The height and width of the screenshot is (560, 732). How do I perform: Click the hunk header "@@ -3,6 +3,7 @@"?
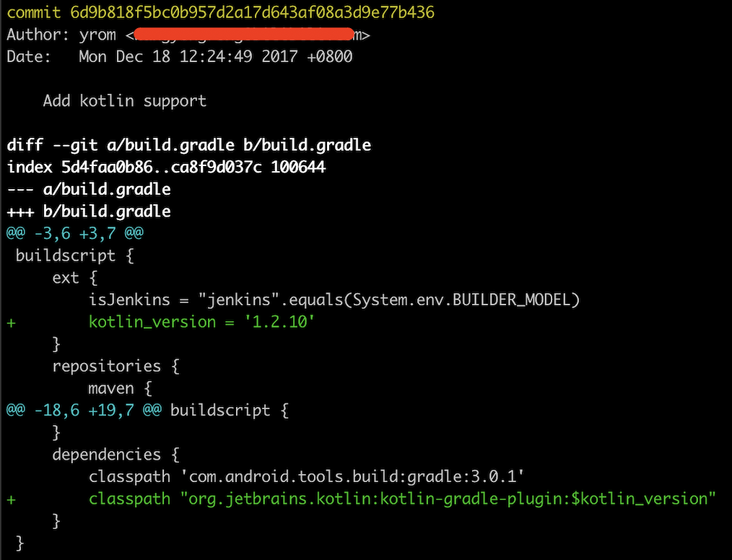(74, 233)
